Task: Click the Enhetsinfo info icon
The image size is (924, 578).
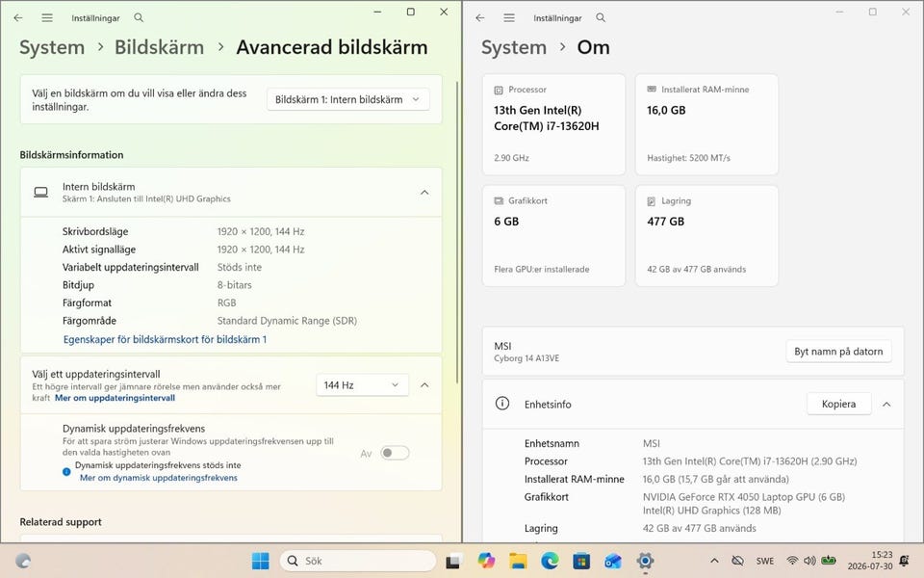Action: tap(502, 404)
